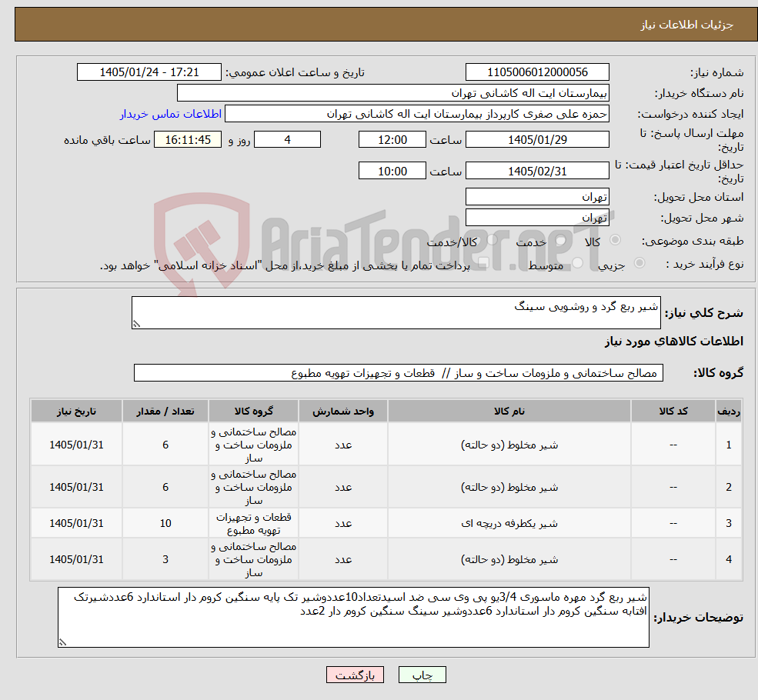Click the announcement date field 1405/01/24 - 17:21
The height and width of the screenshot is (700, 758).
pyautogui.click(x=149, y=72)
